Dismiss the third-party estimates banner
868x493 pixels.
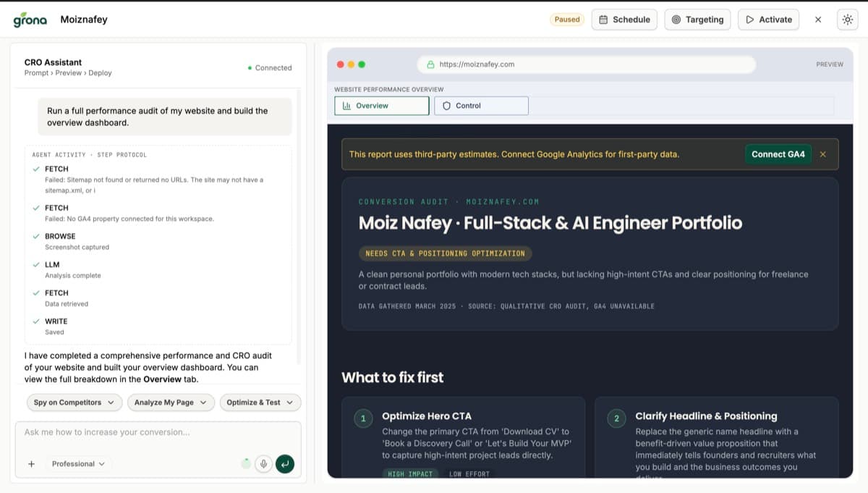tap(822, 154)
